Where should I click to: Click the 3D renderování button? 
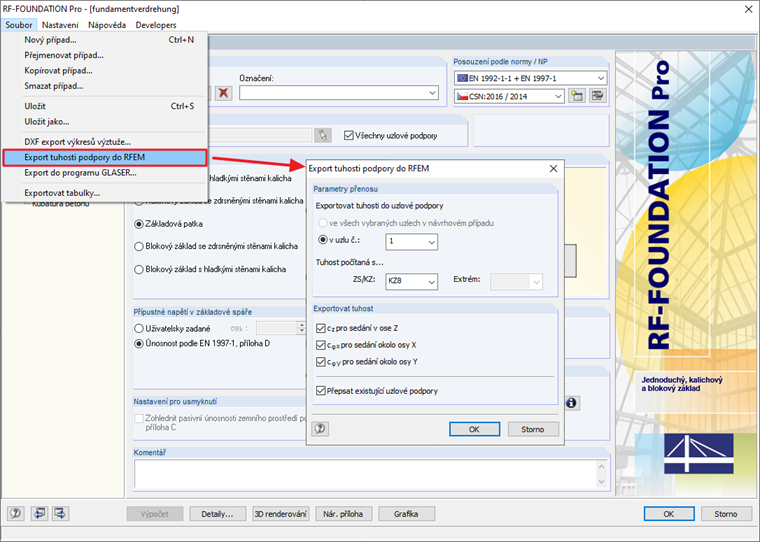click(281, 514)
